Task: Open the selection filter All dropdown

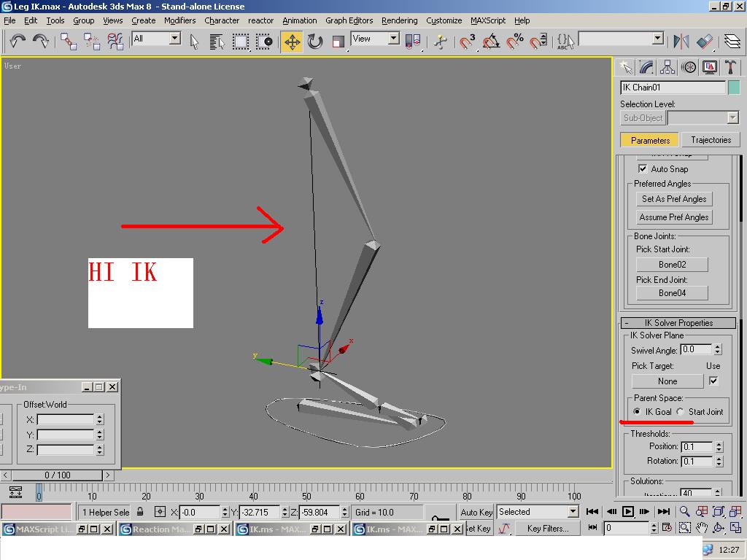Action: coord(175,38)
